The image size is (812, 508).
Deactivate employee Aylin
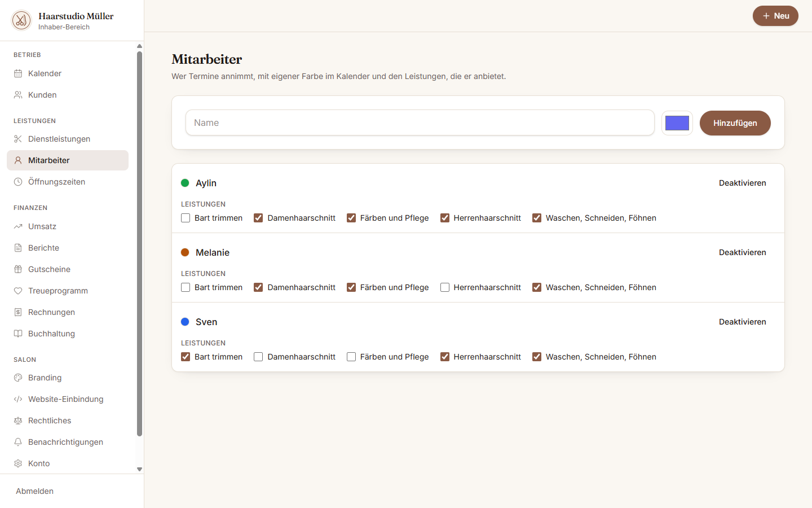742,183
